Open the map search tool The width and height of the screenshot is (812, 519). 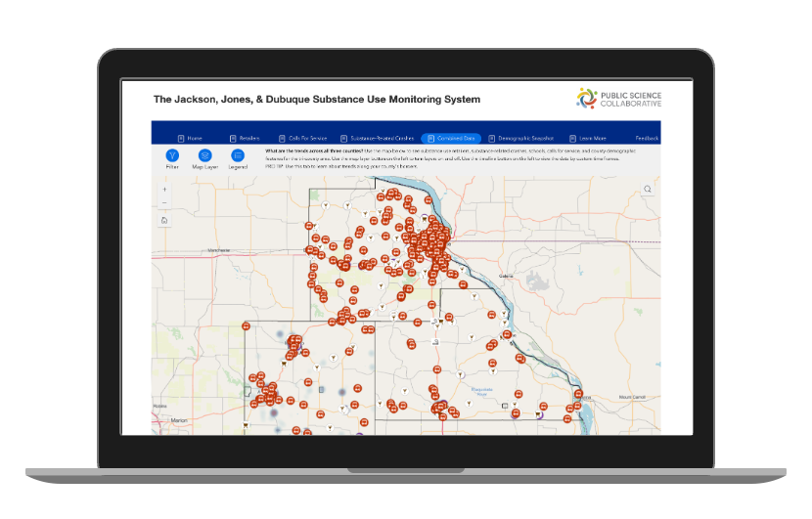coord(648,190)
